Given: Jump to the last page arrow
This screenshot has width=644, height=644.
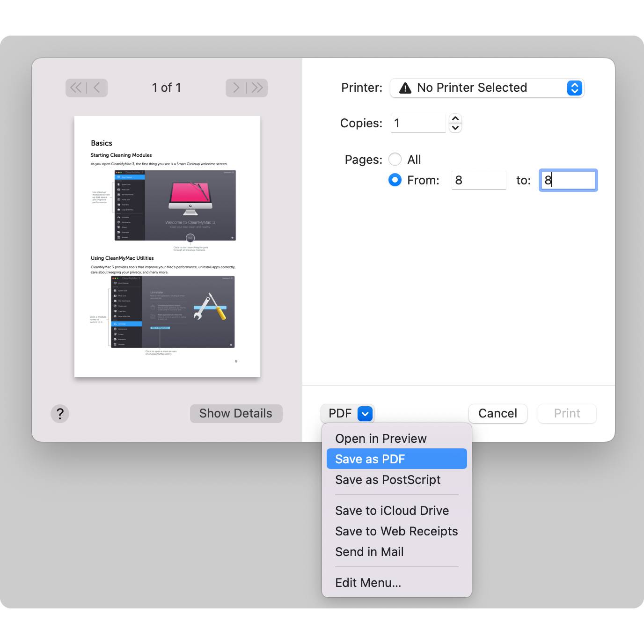Looking at the screenshot, I should [x=256, y=88].
